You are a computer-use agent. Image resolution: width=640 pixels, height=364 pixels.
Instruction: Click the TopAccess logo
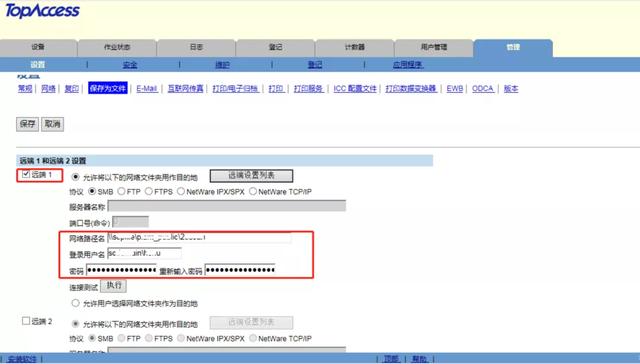(42, 11)
